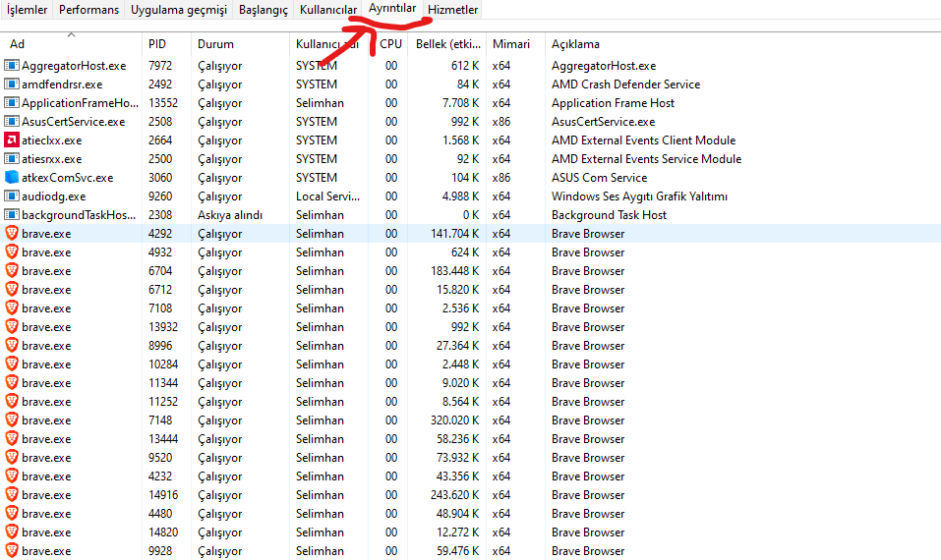Select the Ayrıntılar tab
Image resolution: width=941 pixels, height=560 pixels.
point(392,9)
